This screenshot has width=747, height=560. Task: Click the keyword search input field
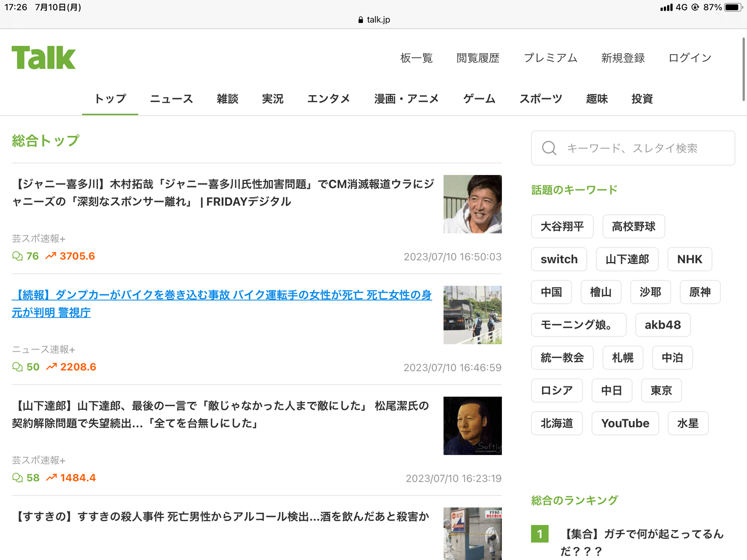633,148
